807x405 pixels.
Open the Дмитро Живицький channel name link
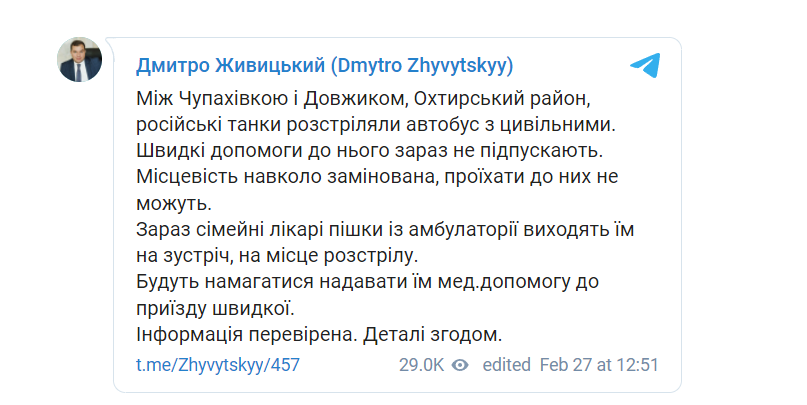[x=325, y=66]
